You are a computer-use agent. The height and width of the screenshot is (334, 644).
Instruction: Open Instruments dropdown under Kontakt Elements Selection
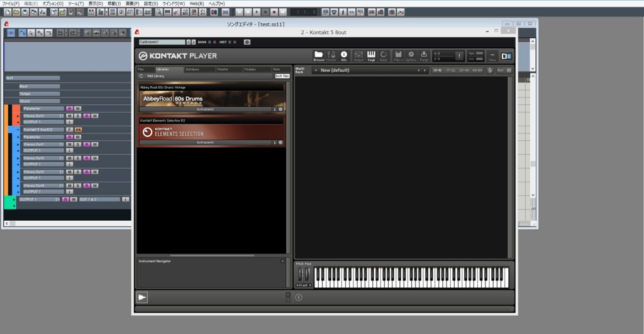tap(206, 143)
